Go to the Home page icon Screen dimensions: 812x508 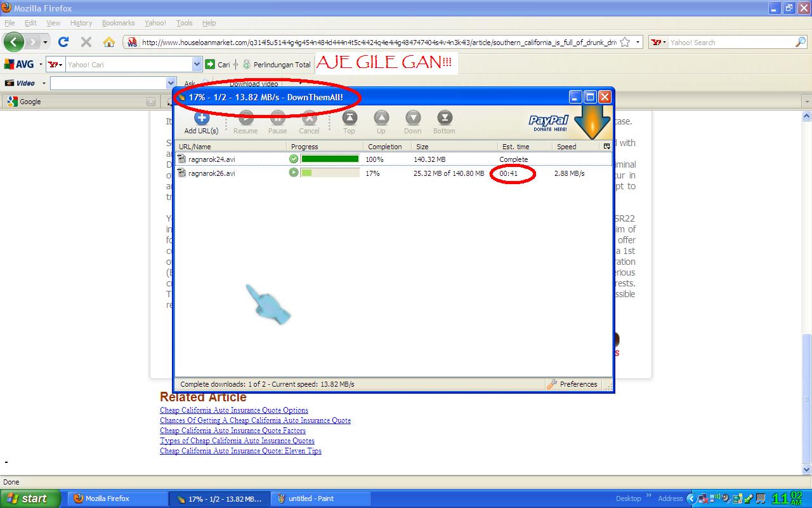tap(109, 42)
